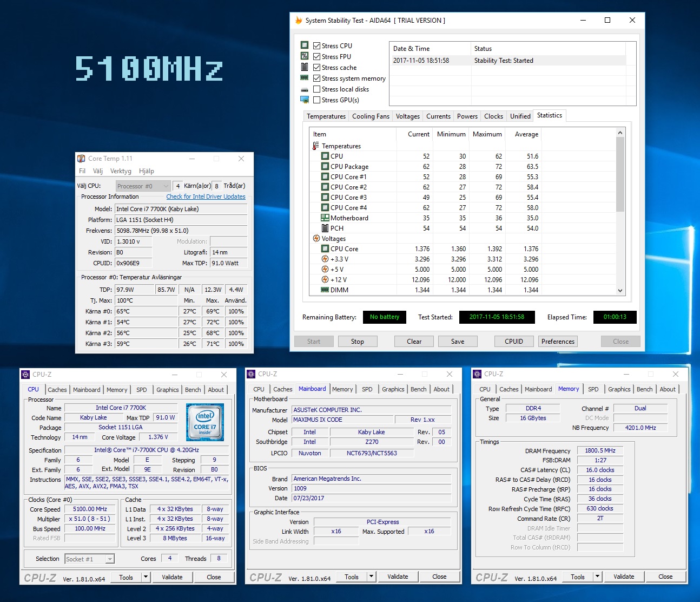Click the cache chip icon beside Stress cache
Image resolution: width=700 pixels, height=602 pixels.
click(305, 67)
